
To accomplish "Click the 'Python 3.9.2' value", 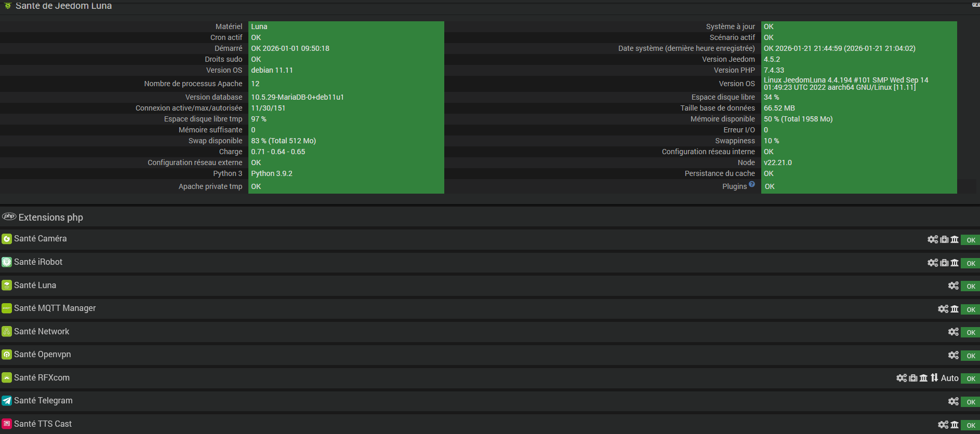I will 272,173.
